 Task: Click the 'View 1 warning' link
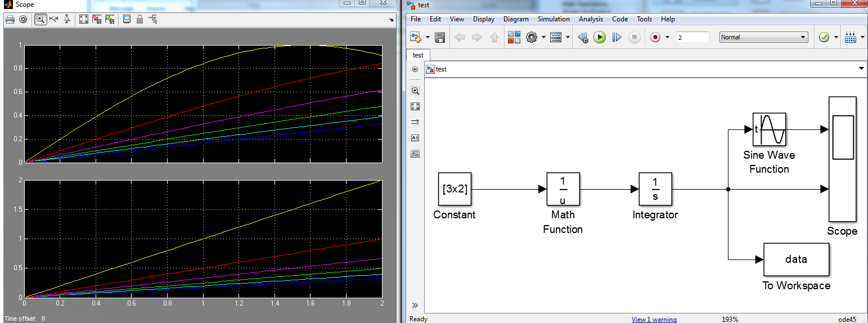pos(654,319)
